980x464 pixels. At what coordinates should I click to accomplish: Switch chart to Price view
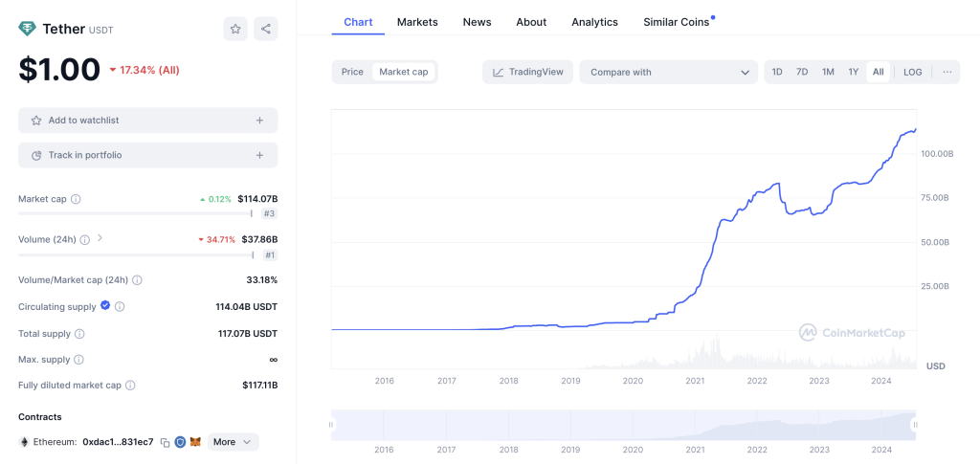(352, 72)
